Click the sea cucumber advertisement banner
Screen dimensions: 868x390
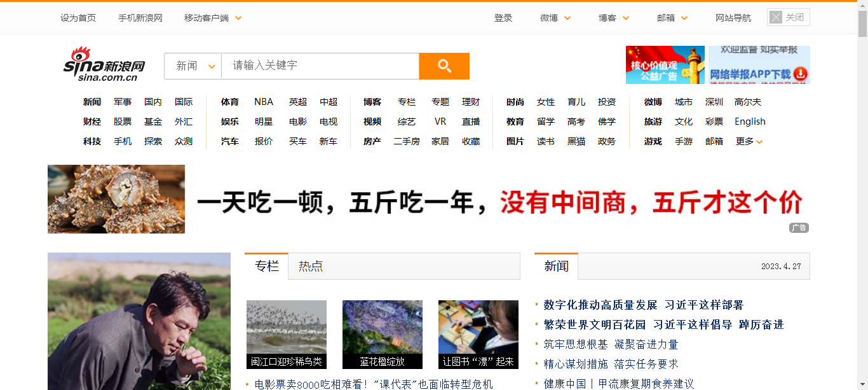[x=429, y=199]
